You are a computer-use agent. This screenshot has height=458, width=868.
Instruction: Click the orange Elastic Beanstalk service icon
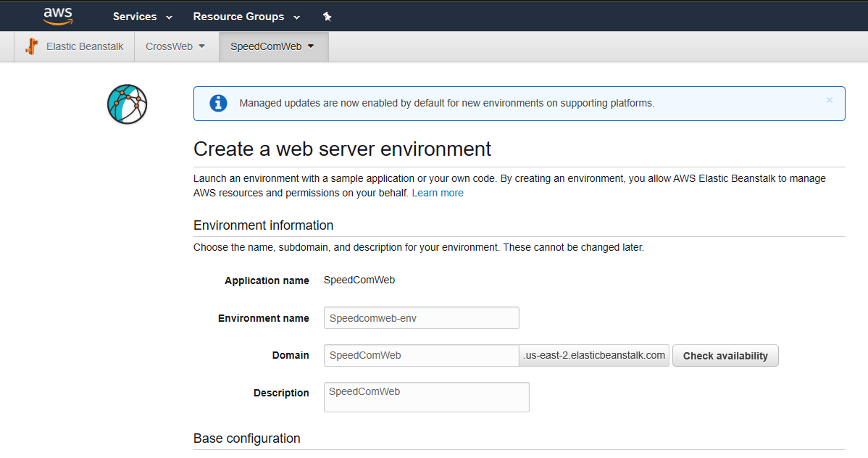click(31, 46)
